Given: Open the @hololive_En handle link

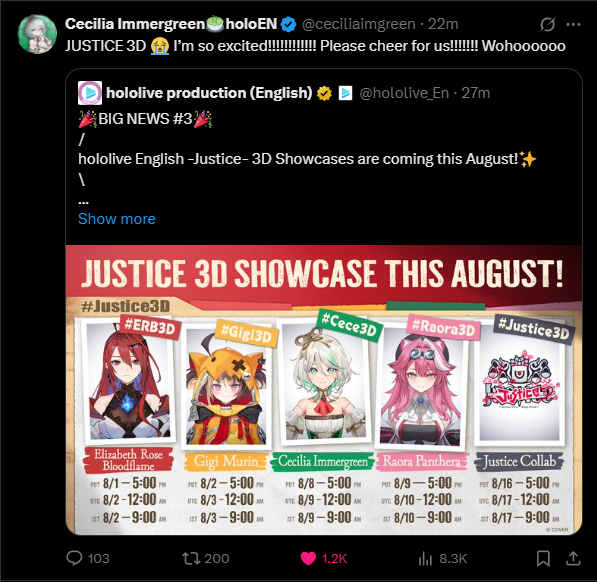Looking at the screenshot, I should pyautogui.click(x=404, y=93).
